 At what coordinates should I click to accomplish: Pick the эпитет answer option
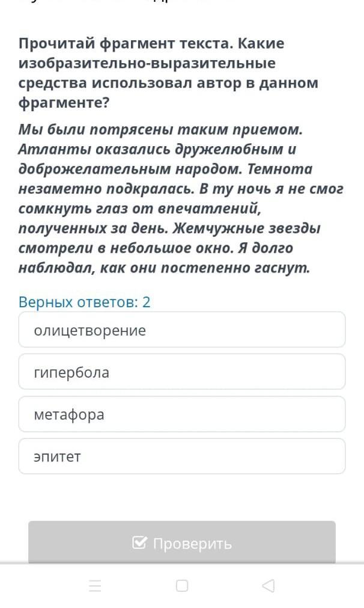click(182, 456)
